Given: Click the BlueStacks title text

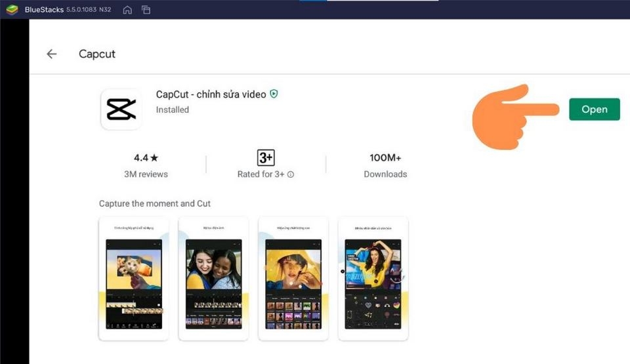Looking at the screenshot, I should (44, 10).
